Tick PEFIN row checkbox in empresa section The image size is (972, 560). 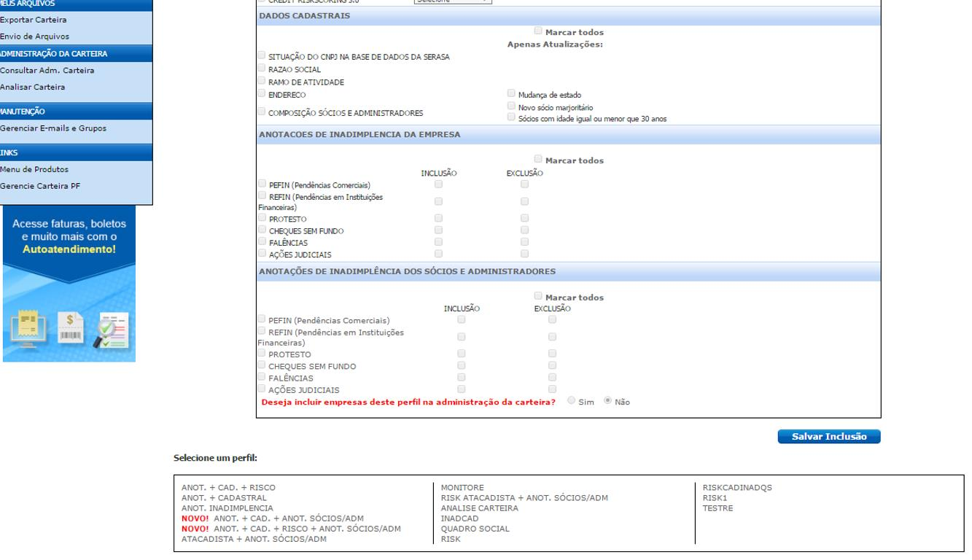pyautogui.click(x=263, y=184)
